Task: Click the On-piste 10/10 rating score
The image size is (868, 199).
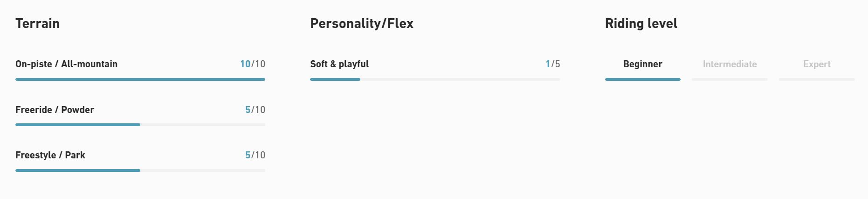Action: point(252,64)
